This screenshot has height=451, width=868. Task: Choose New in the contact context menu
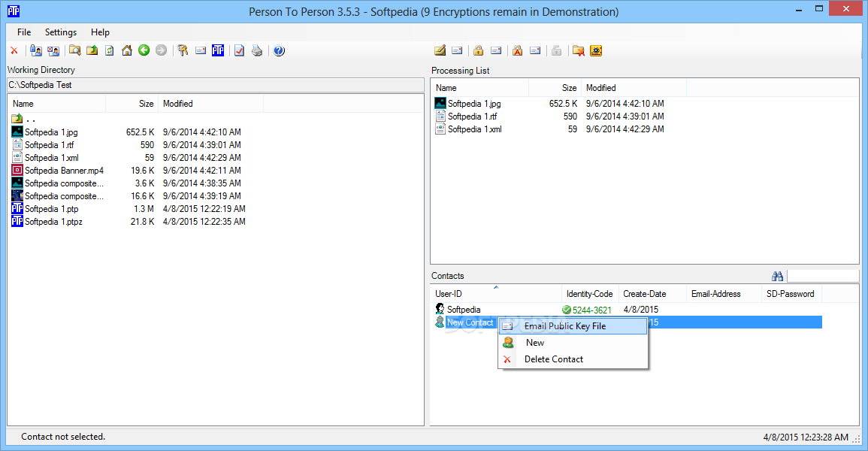click(x=573, y=343)
